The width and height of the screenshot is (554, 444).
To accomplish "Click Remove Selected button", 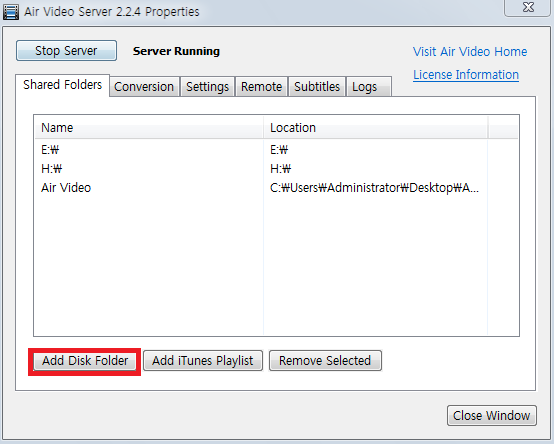I will click(325, 361).
